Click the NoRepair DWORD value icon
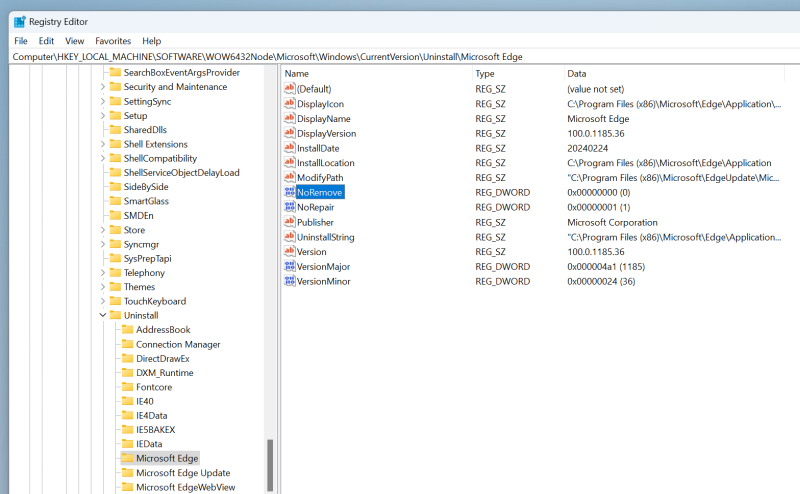Viewport: 800px width, 494px height. coord(289,207)
